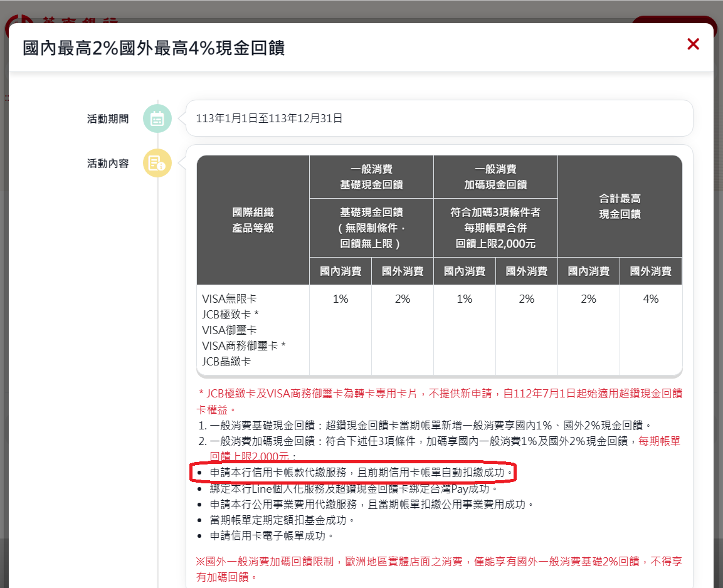Click the 活動內容 label
Viewport: 723px width, 588px height.
point(108,164)
